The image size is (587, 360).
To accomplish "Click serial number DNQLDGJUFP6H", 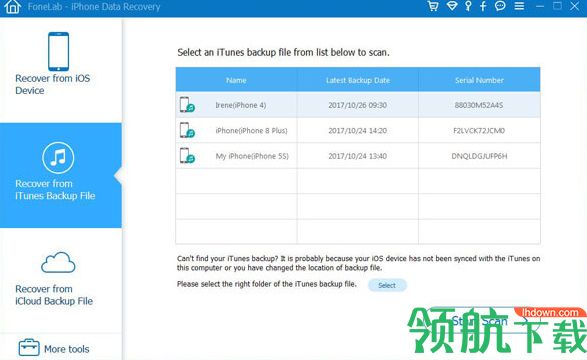I will 479,156.
